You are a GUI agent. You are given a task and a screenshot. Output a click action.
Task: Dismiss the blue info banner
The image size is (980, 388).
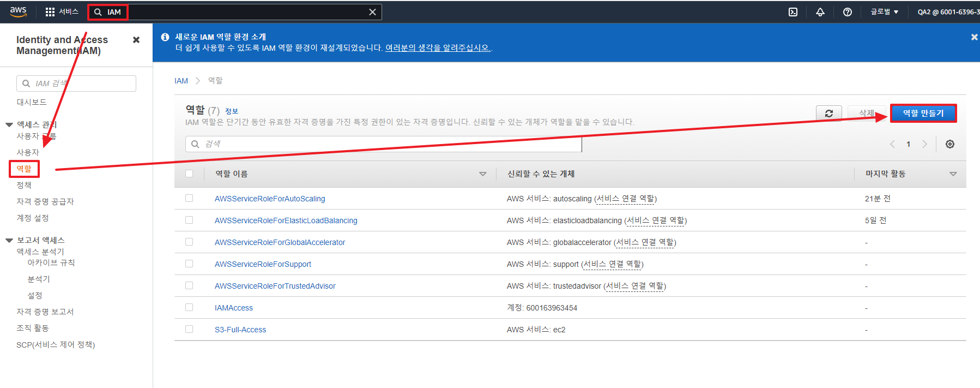(x=974, y=37)
